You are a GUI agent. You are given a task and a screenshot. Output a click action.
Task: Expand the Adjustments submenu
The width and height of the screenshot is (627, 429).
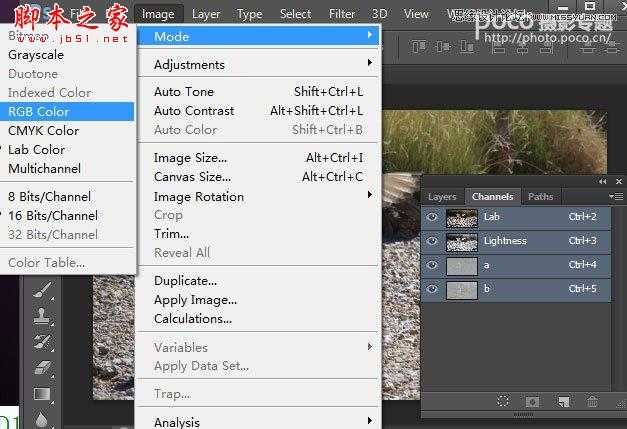click(x=259, y=64)
